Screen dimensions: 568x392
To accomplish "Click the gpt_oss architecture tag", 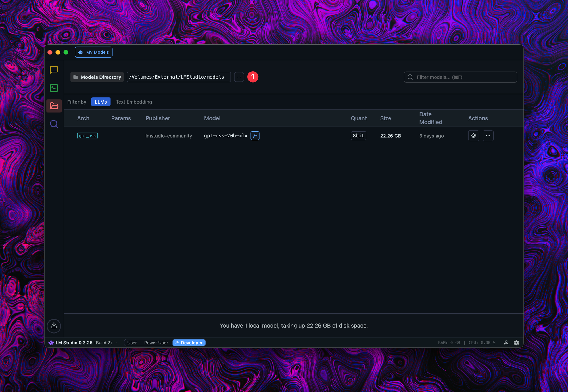I will click(x=87, y=136).
